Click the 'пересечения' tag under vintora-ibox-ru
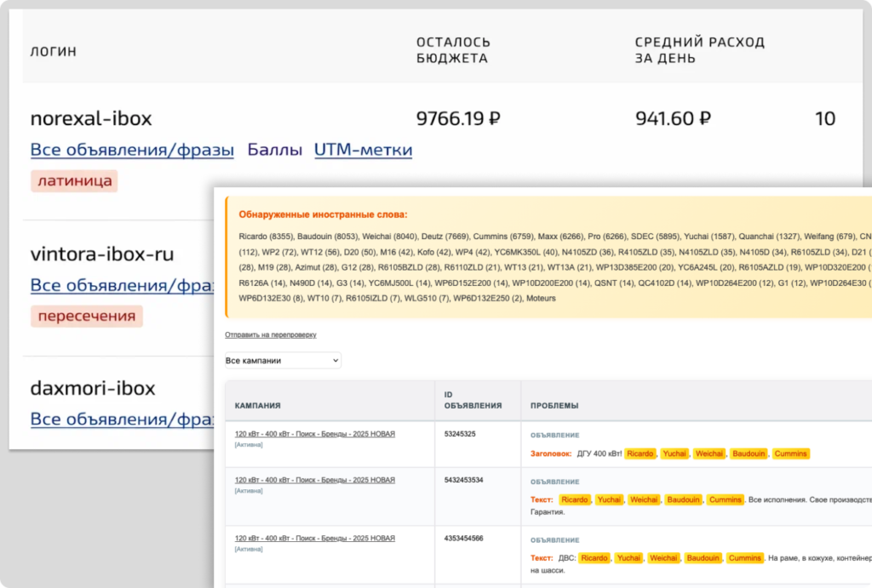The image size is (872, 588). click(x=86, y=316)
